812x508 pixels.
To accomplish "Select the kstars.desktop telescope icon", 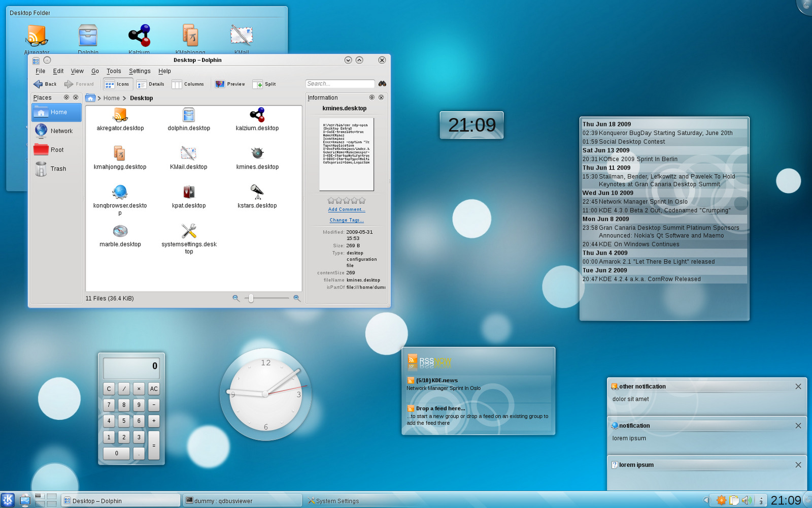I will [257, 192].
